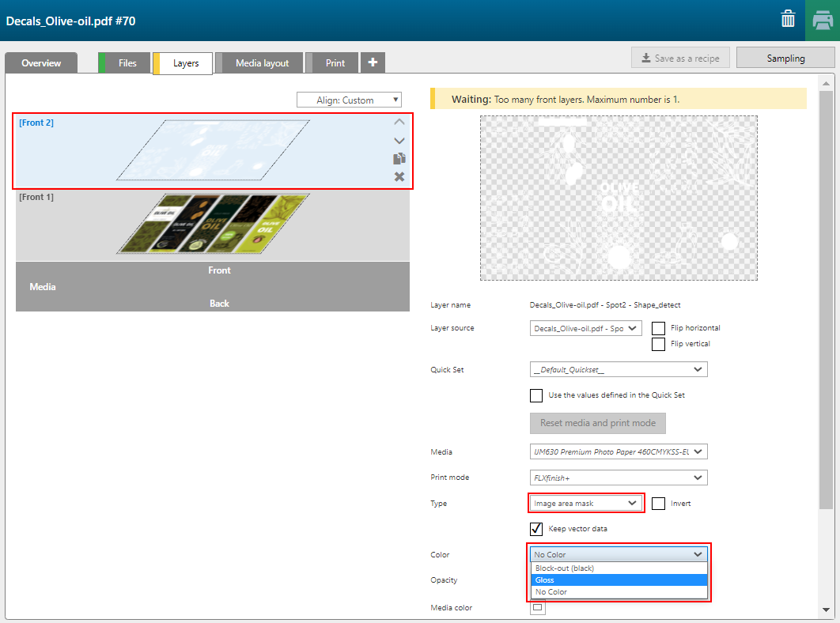Open the Print mode FLXfinish+ dropdown
The height and width of the screenshot is (623, 840).
tap(619, 478)
